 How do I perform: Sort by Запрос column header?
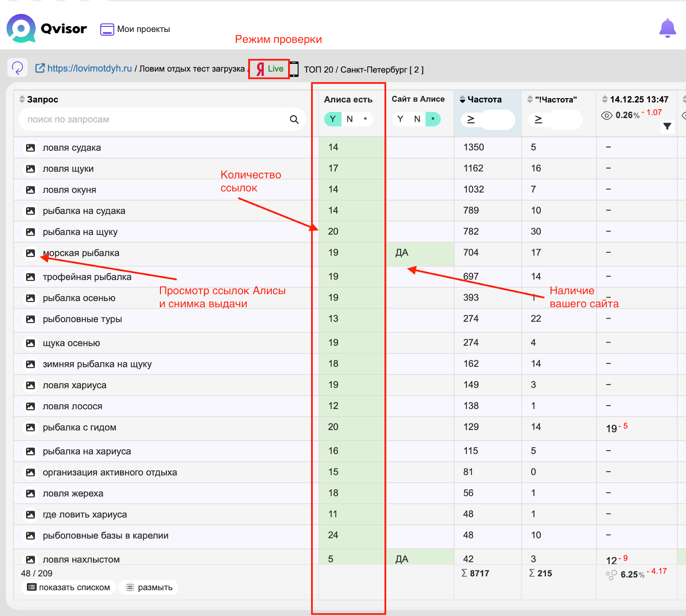coord(42,99)
